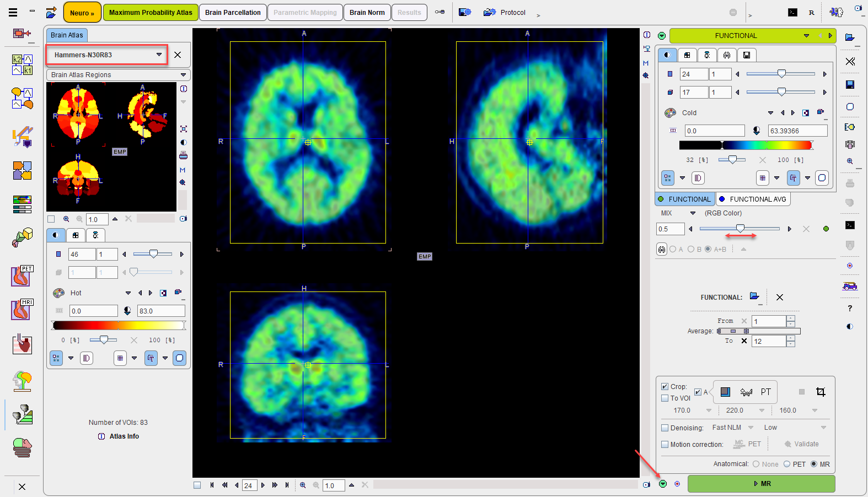Click save icon on far right toolbar
Screen dimensions: 868x497
coord(850,84)
